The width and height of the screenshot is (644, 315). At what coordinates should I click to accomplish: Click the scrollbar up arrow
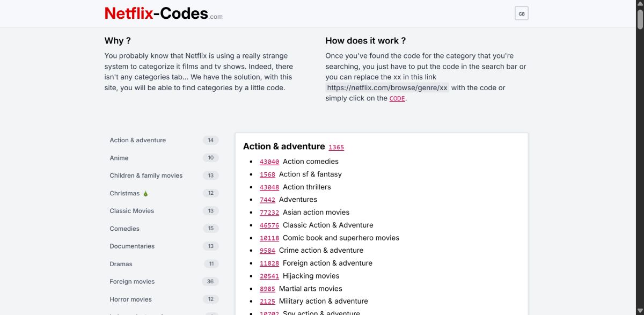[640, 4]
